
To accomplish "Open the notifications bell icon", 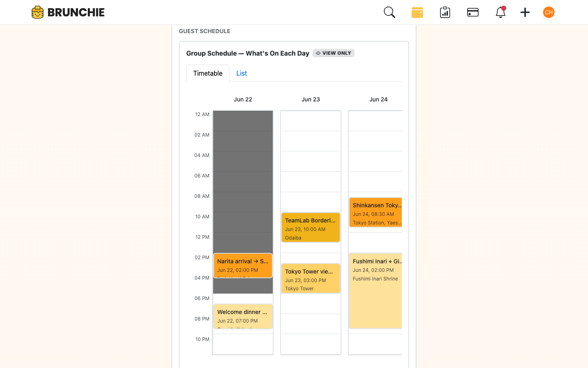I will pyautogui.click(x=501, y=12).
